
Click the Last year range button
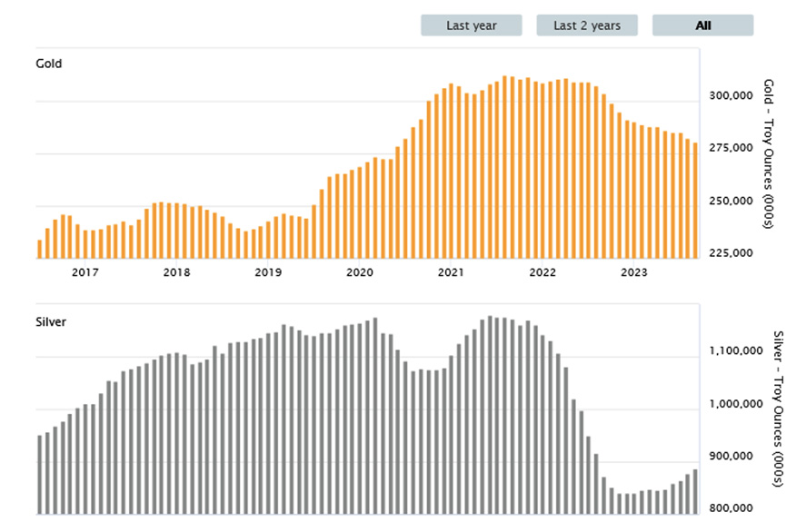tap(471, 25)
